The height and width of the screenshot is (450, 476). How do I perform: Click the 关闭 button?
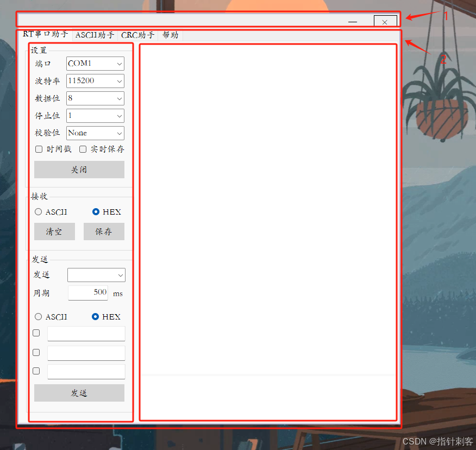coord(79,170)
